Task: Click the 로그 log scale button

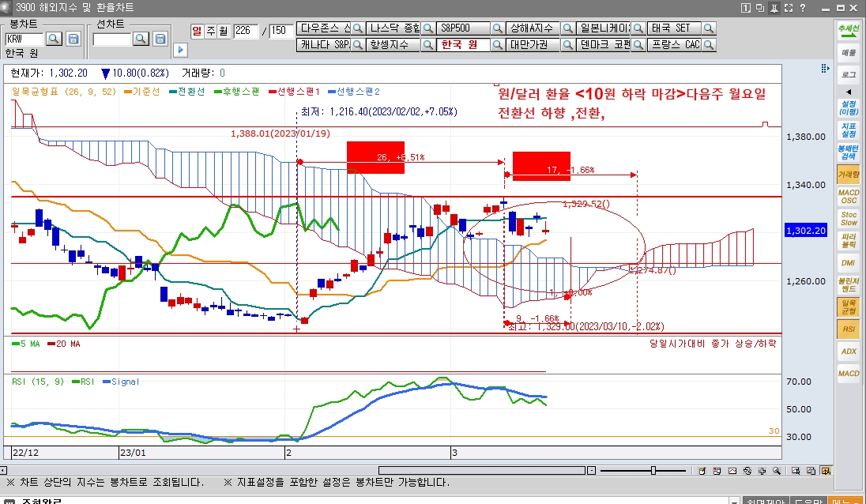Action: coord(849,74)
